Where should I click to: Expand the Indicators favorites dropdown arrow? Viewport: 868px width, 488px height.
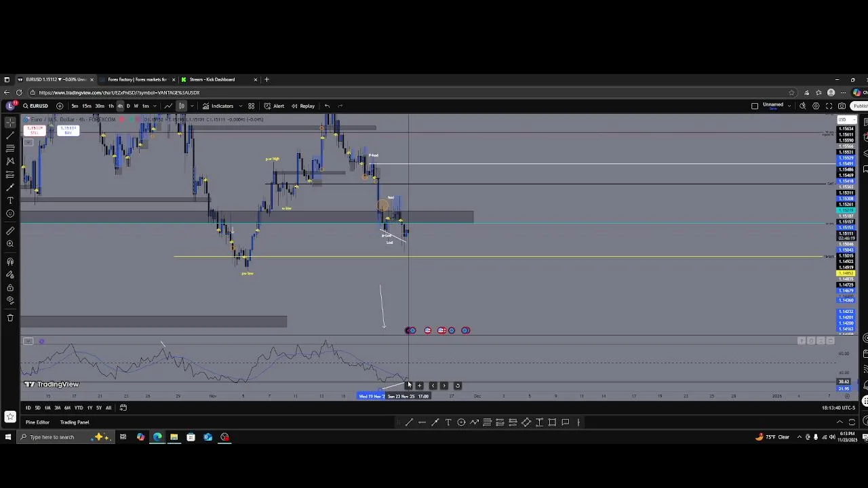239,106
